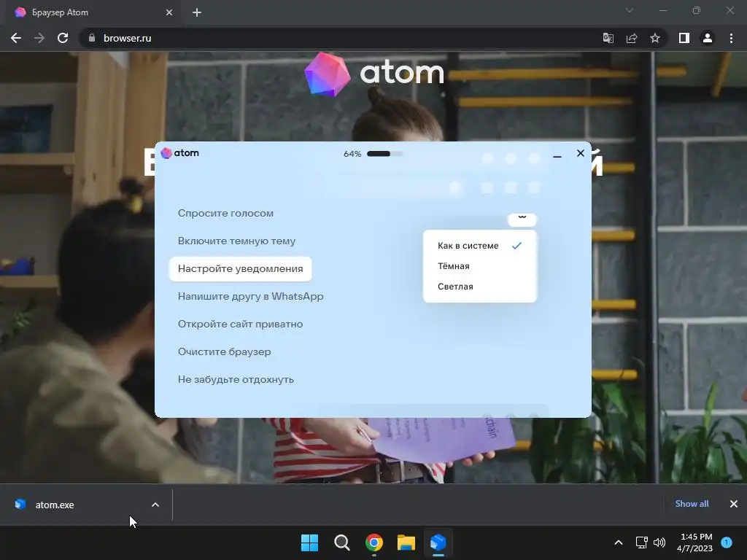Open the volume tray icon

659,542
